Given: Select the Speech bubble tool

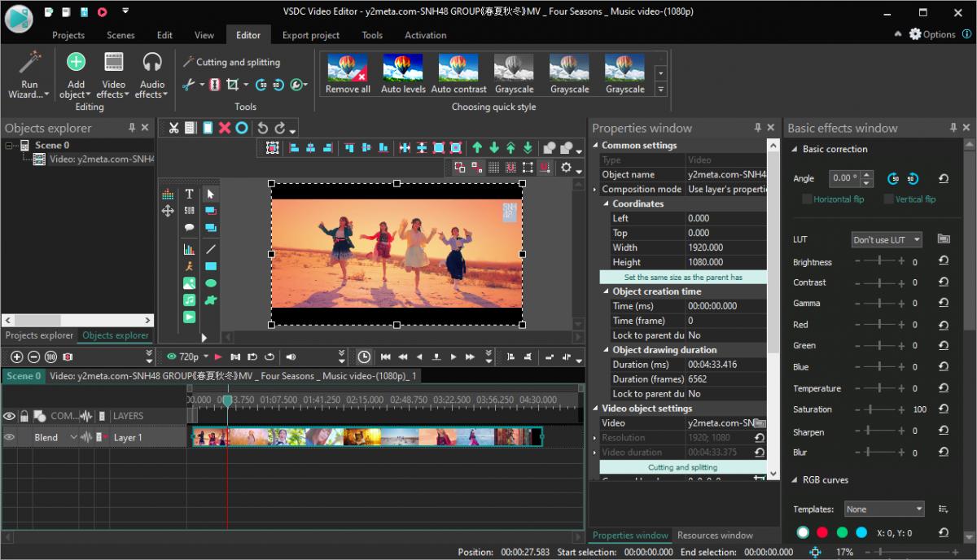Looking at the screenshot, I should pyautogui.click(x=189, y=227).
